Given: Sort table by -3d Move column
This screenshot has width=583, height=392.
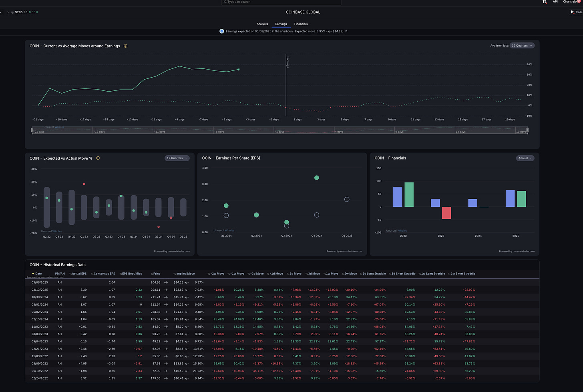Looking at the screenshot, I should [255, 274].
